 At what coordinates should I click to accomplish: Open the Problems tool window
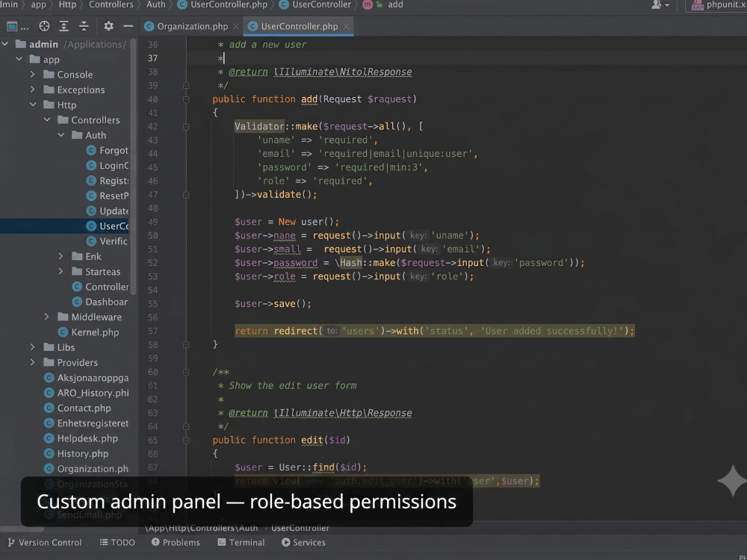click(x=176, y=542)
